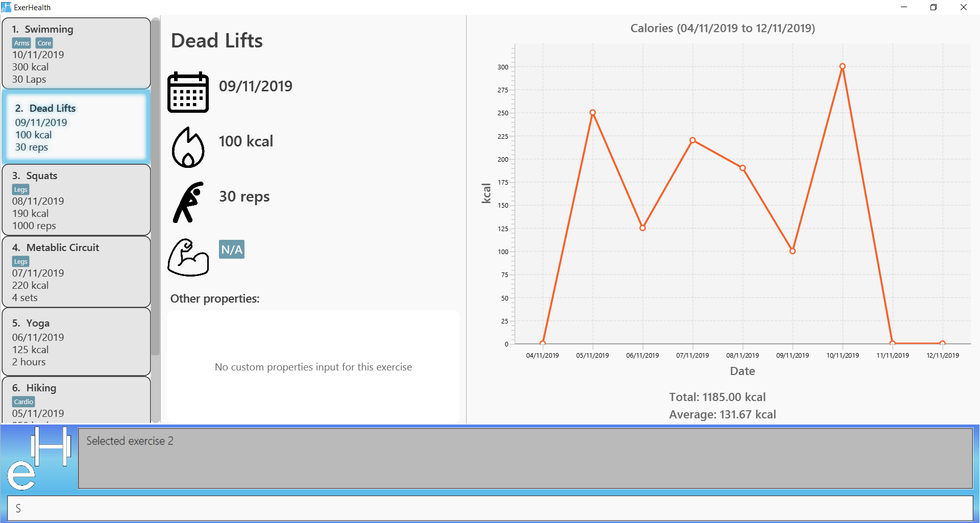980x523 pixels.
Task: Click the No custom properties message
Action: [313, 367]
